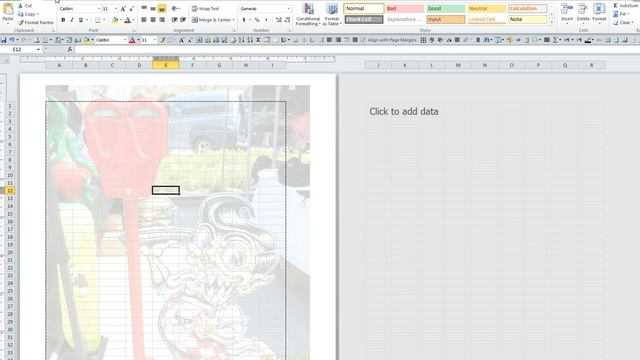Expand the cell styles gallery More arrow
The width and height of the screenshot is (640, 360).
pyautogui.click(x=552, y=22)
